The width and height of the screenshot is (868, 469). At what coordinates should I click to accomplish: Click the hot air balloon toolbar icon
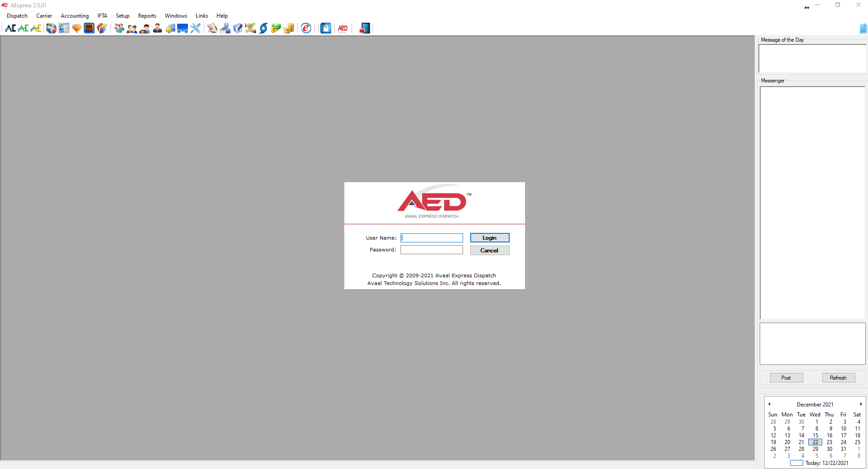[x=77, y=28]
